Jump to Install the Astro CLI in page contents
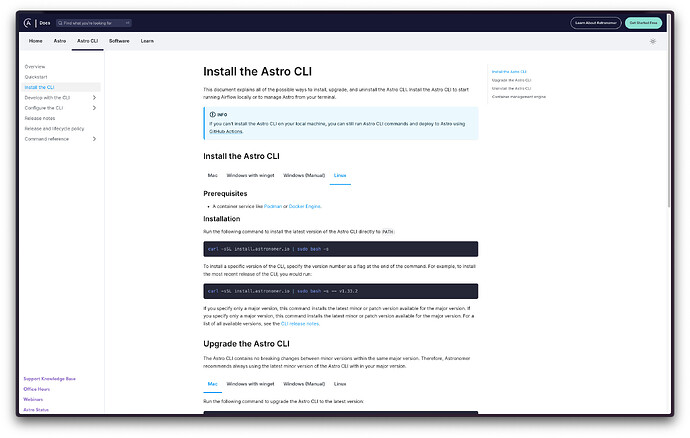Screen dimensions: 690x438 pyautogui.click(x=509, y=72)
